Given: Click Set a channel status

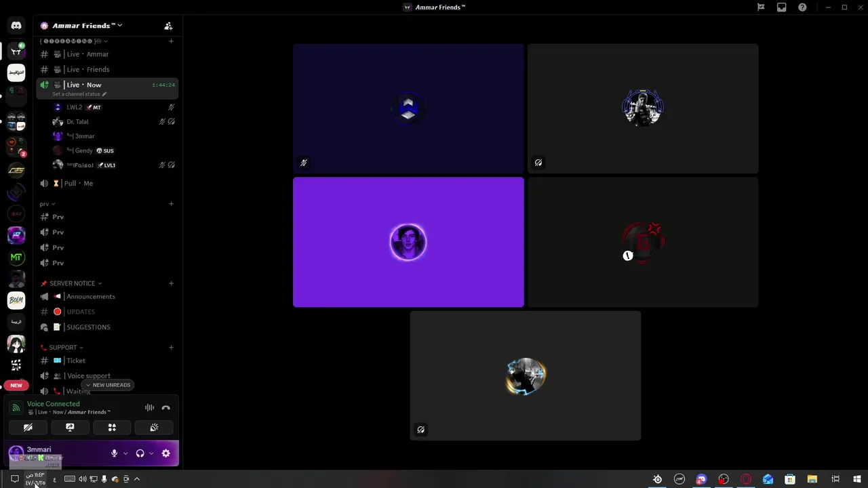Looking at the screenshot, I should [x=79, y=94].
